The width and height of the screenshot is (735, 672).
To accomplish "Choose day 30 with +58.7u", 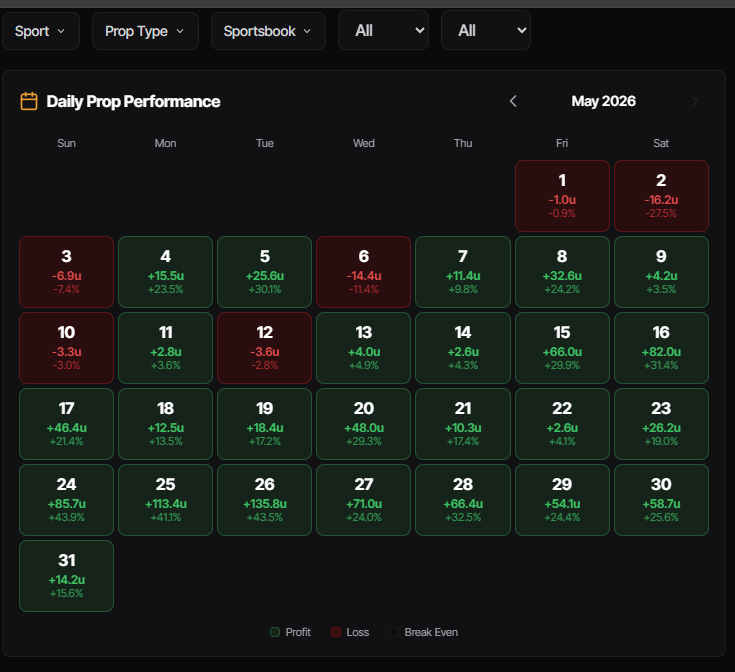I will coord(661,500).
